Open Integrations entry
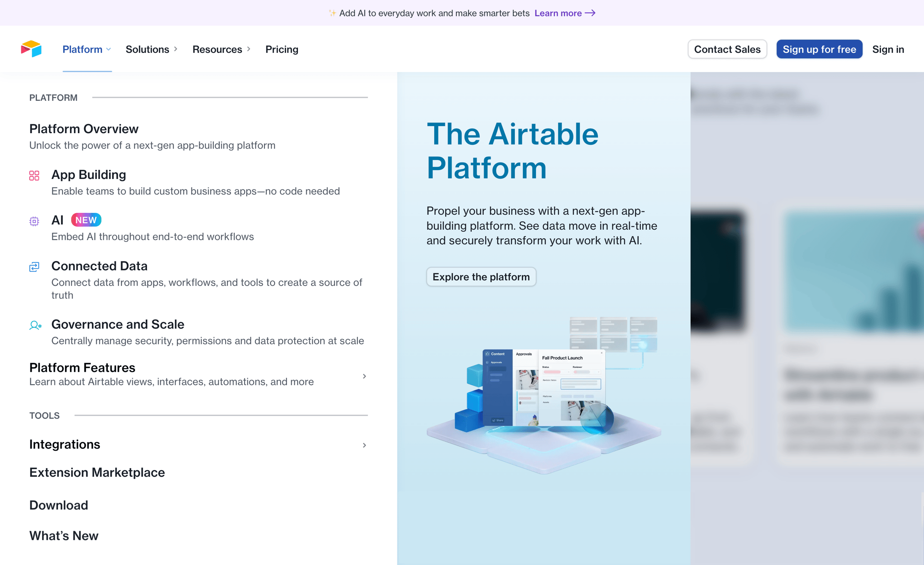Screen dimensions: 924x565 point(65,445)
